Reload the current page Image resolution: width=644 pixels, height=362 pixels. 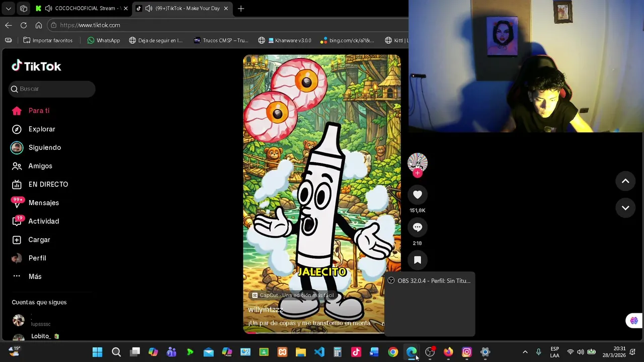coord(24,25)
